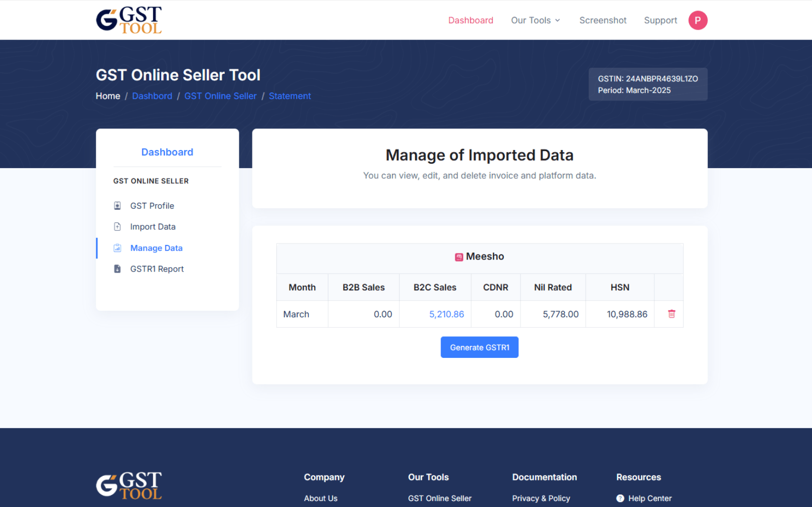Screen dimensions: 812x507
Task: Select Import Data in sidebar
Action: click(x=153, y=227)
